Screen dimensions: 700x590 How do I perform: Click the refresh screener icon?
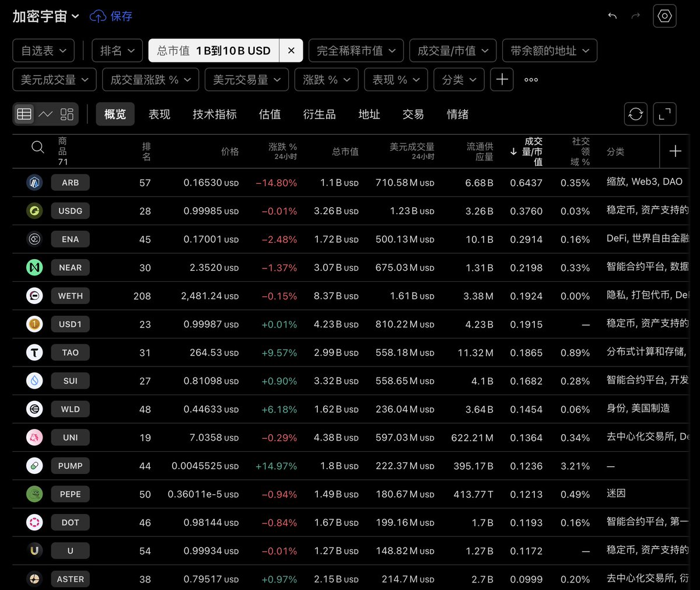(636, 114)
